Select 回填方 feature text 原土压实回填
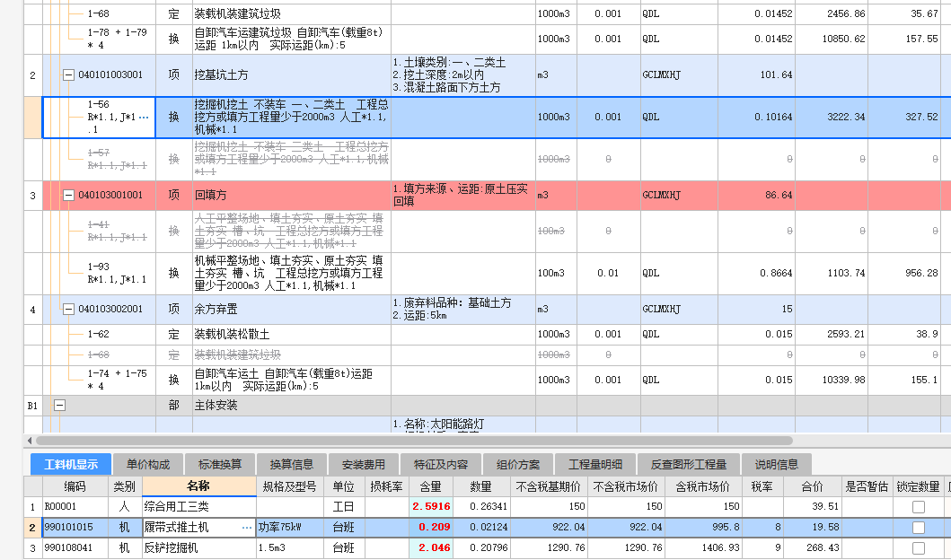Viewport: 951px width, 560px height. coord(463,195)
